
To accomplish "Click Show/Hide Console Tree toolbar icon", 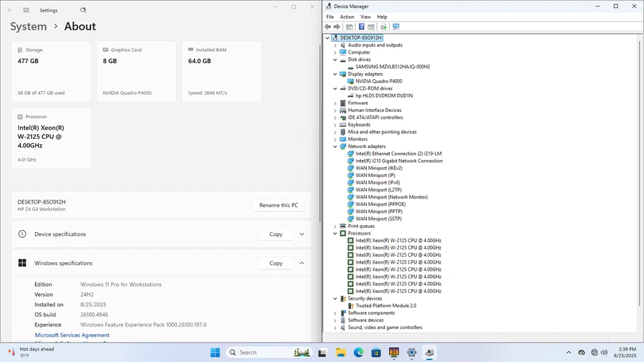I will pyautogui.click(x=349, y=27).
